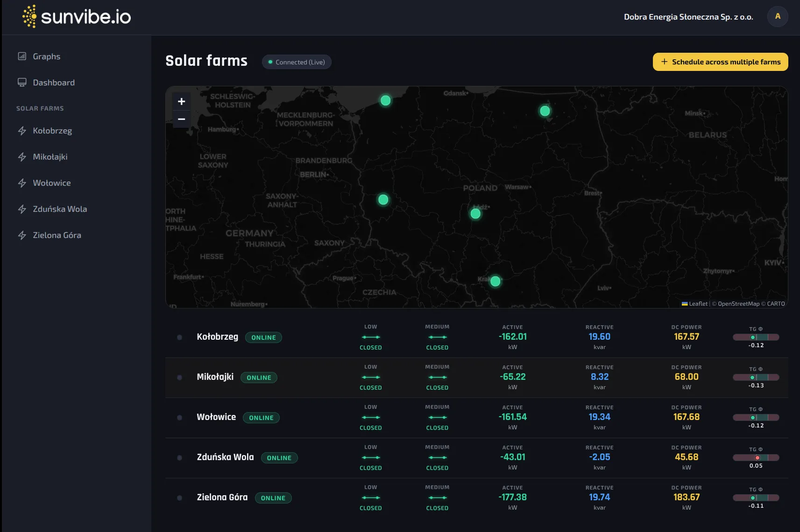This screenshot has height=532, width=800.
Task: Click the Graphs chart icon in the sidebar
Action: (22, 56)
